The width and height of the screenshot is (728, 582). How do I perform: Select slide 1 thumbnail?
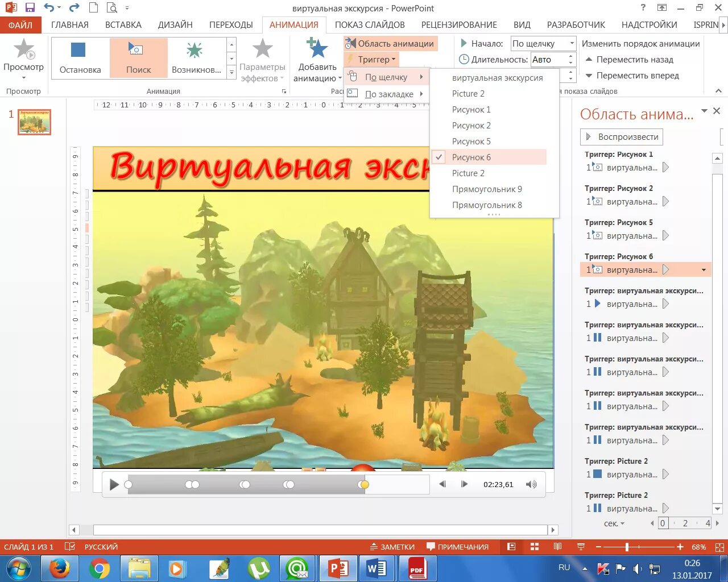pos(35,122)
